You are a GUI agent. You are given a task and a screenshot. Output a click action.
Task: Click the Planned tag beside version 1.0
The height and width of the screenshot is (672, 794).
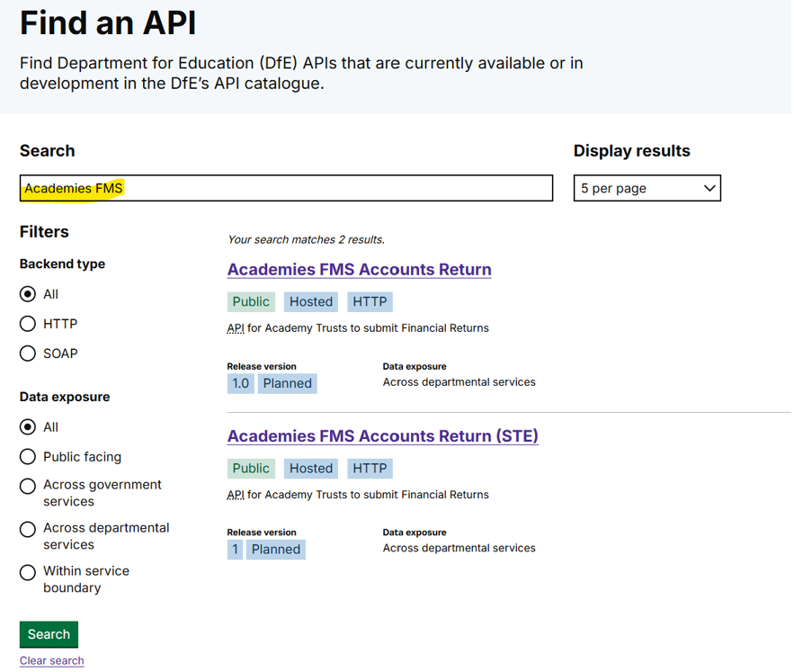pos(287,383)
